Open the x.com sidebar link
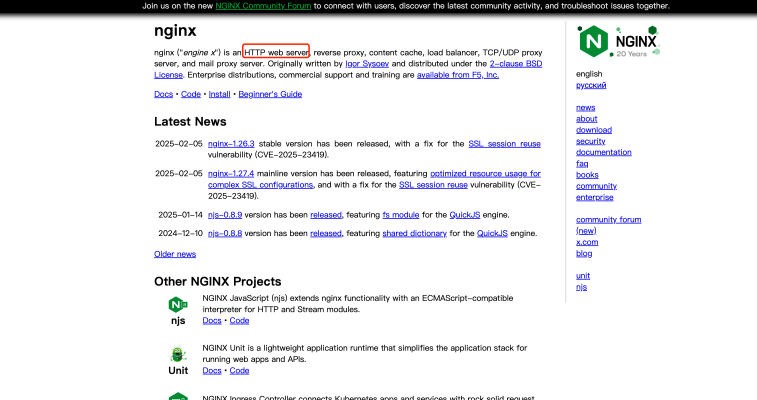 click(x=586, y=242)
